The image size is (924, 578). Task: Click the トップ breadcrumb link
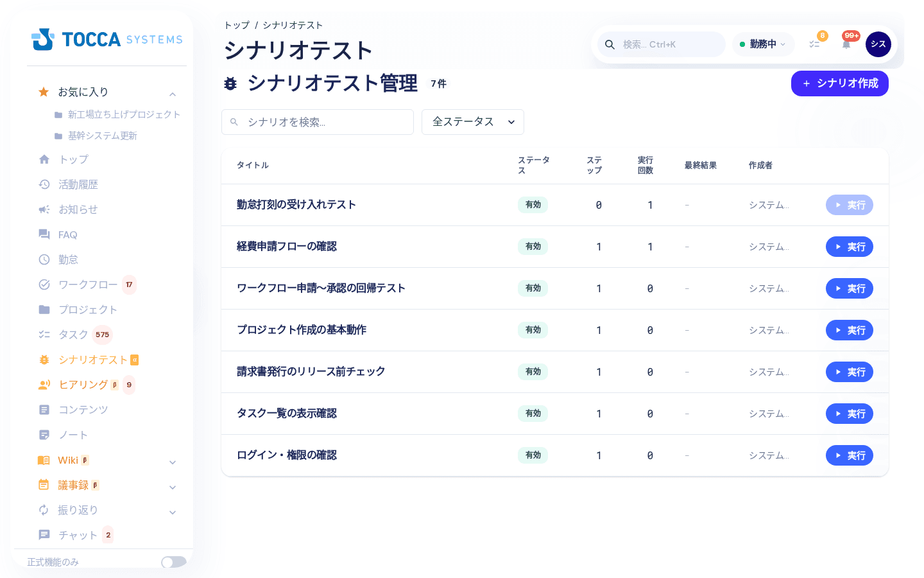tap(237, 25)
